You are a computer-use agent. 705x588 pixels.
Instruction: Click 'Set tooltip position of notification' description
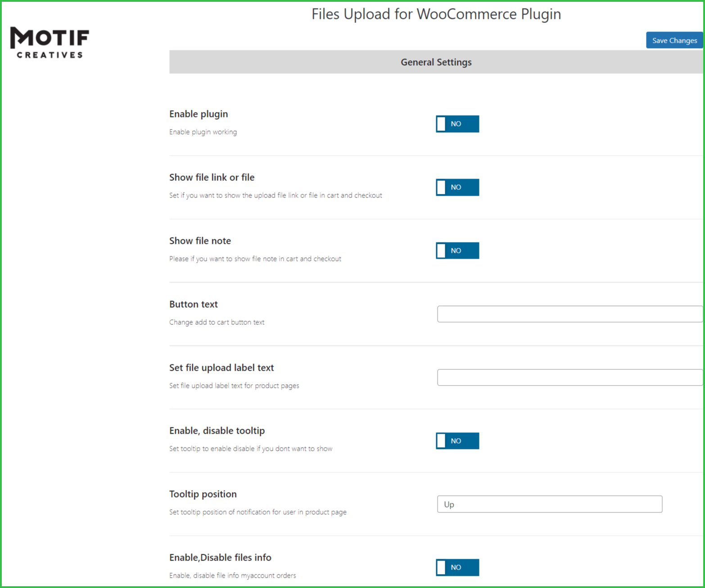258,512
